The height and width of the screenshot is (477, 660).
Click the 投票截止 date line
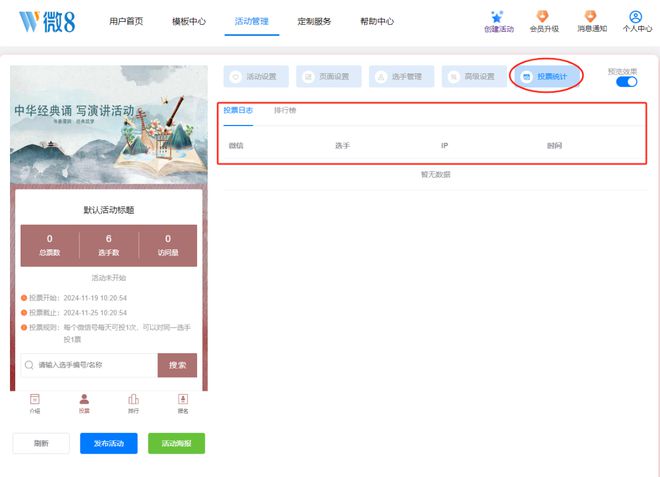[74, 313]
